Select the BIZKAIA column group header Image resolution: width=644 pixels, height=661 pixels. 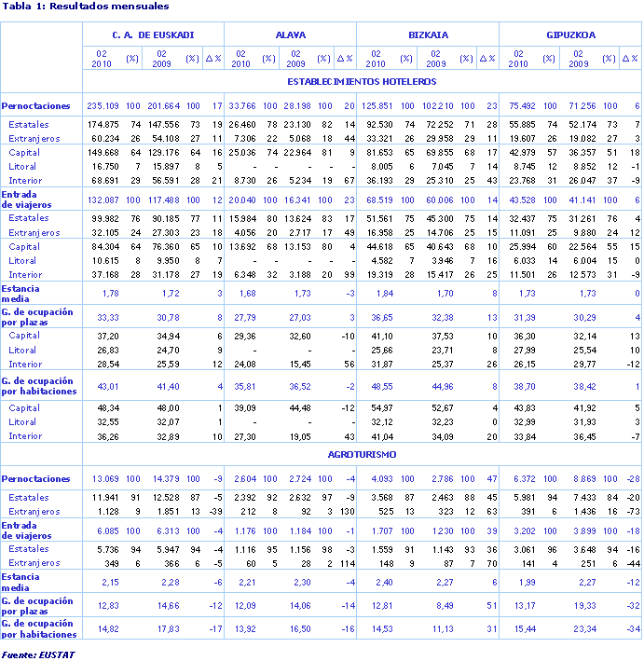click(x=428, y=34)
